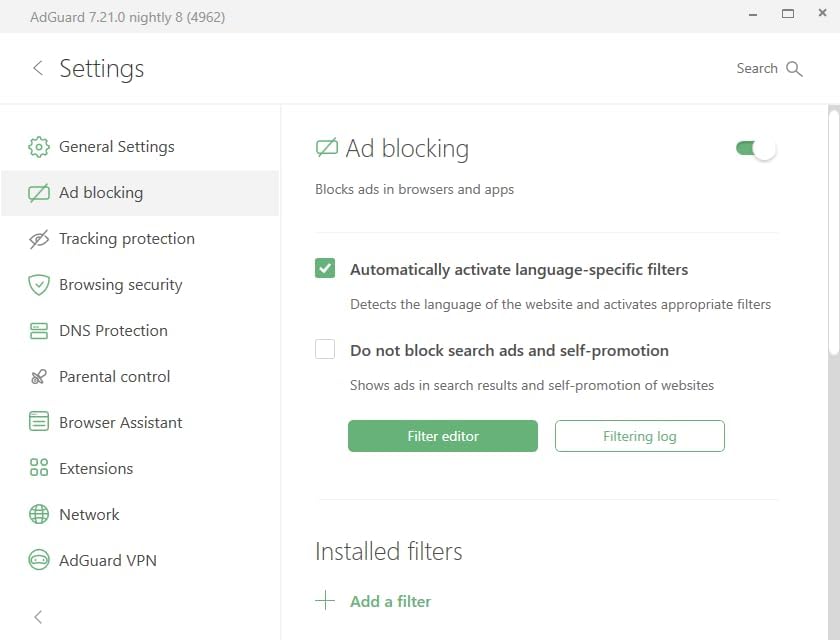Image resolution: width=840 pixels, height=640 pixels.
Task: Go back using the Settings arrow
Action: coord(38,68)
